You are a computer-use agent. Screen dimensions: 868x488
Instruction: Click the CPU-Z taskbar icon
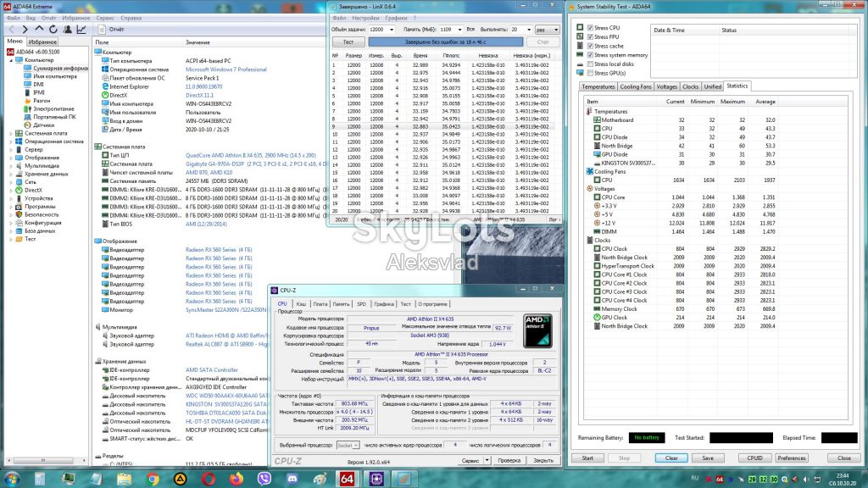tap(376, 480)
